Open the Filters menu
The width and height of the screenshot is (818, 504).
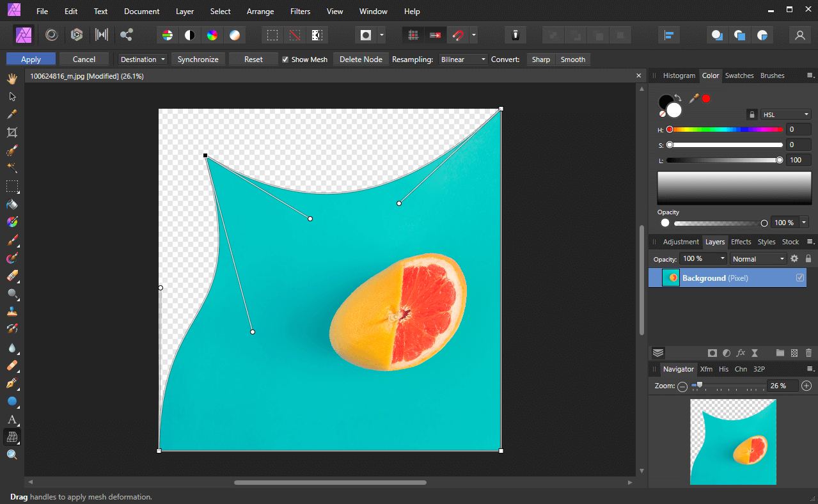pos(300,12)
